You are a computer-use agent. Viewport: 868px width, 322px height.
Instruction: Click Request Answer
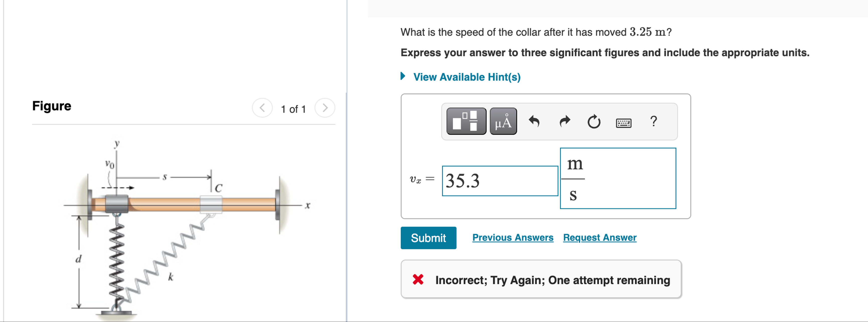click(x=599, y=237)
